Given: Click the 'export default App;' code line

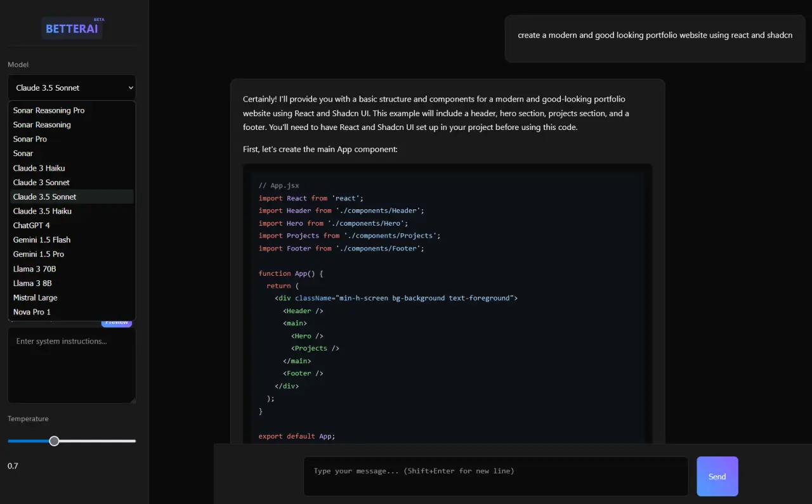Looking at the screenshot, I should 296,436.
